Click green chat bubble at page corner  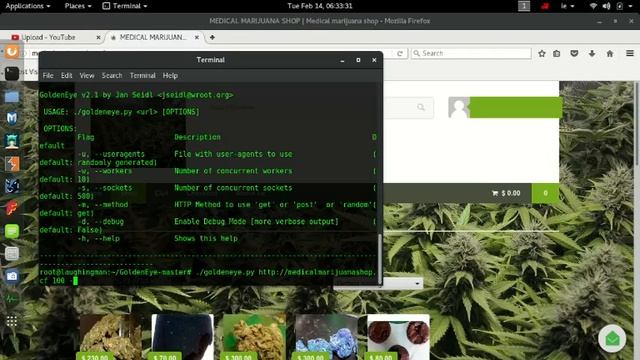coord(612,338)
